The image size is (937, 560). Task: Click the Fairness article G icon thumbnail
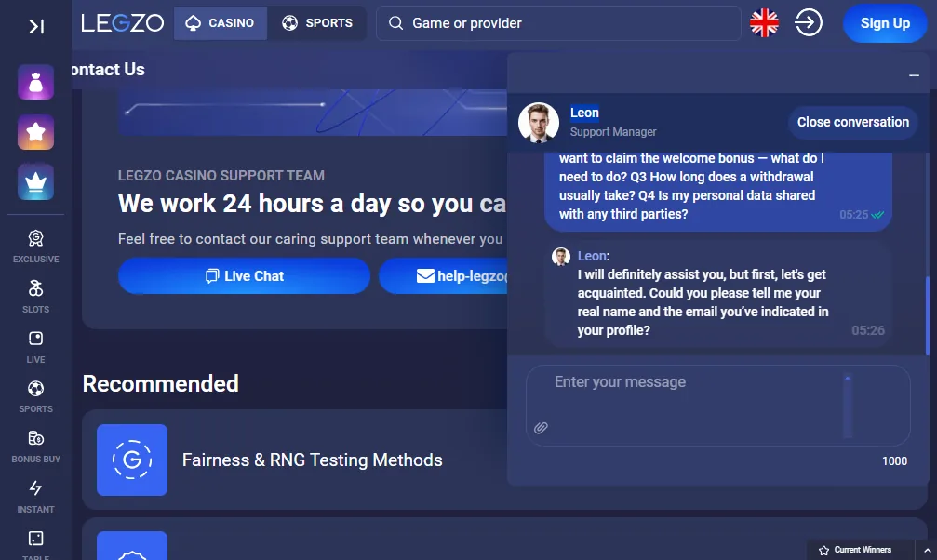pos(132,460)
